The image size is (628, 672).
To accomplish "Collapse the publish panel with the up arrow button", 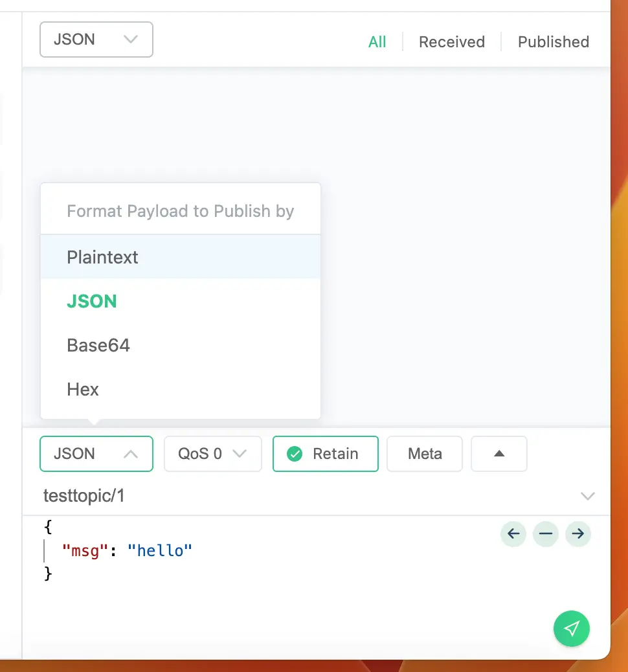I will 499,454.
